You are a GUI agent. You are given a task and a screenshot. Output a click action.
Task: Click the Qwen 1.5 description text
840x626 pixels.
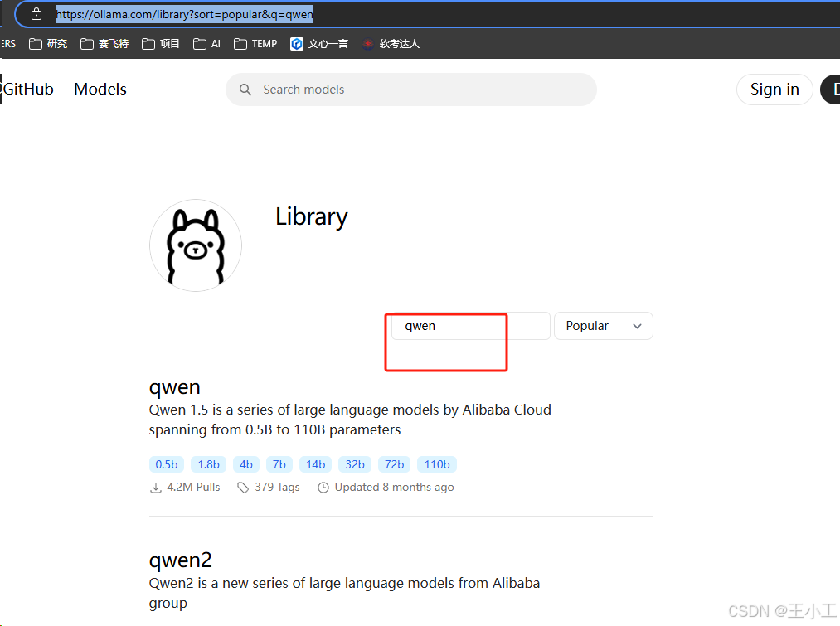pos(350,420)
